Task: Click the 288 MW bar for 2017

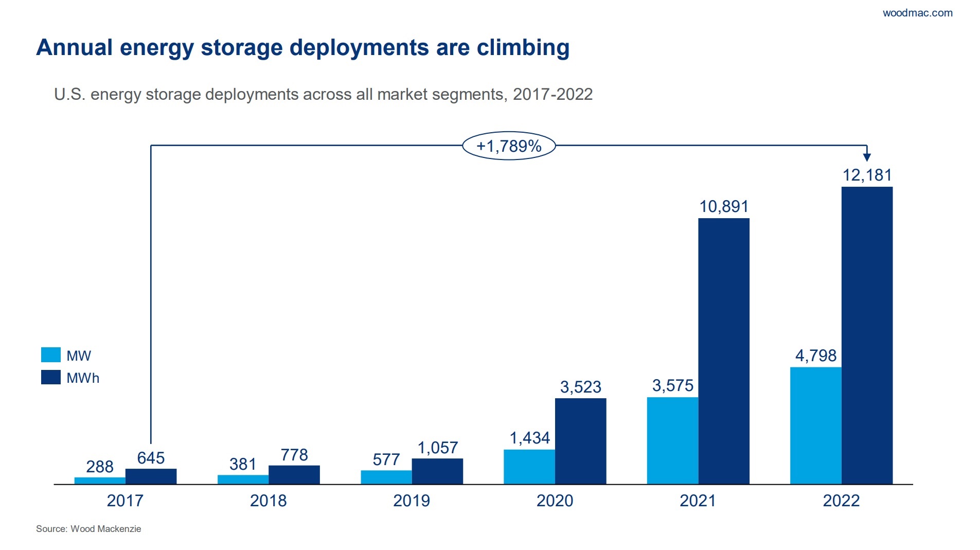Action: (99, 480)
